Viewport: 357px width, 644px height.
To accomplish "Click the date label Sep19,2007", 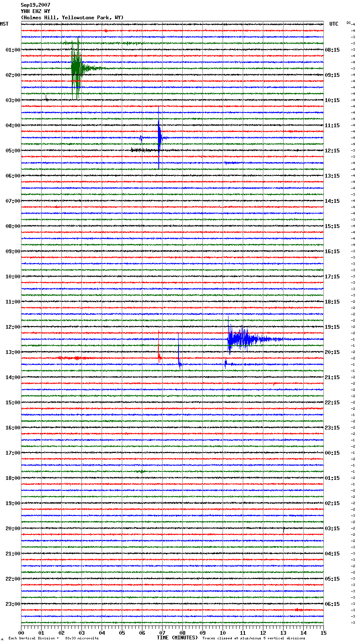I will (x=35, y=5).
